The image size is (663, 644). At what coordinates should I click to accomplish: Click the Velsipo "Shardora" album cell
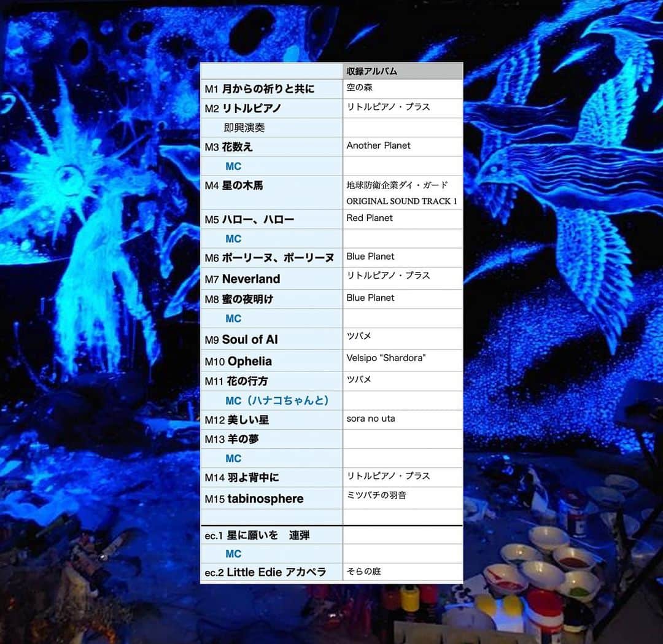(x=403, y=361)
